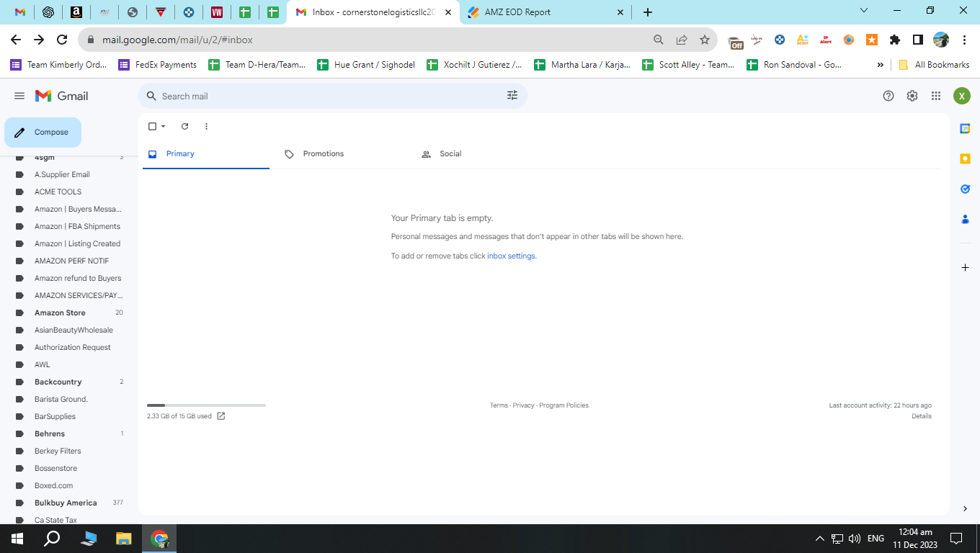Open the Google apps grid

(936, 96)
